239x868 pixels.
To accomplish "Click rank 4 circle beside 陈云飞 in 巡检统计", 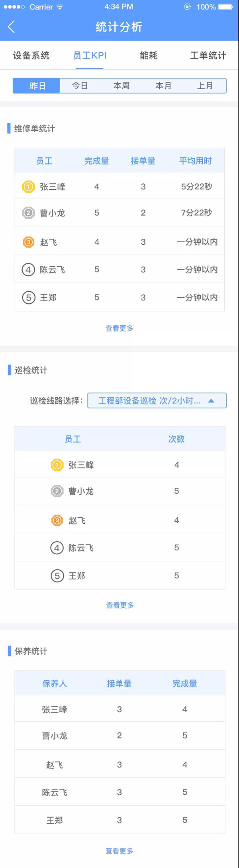I will tap(57, 548).
